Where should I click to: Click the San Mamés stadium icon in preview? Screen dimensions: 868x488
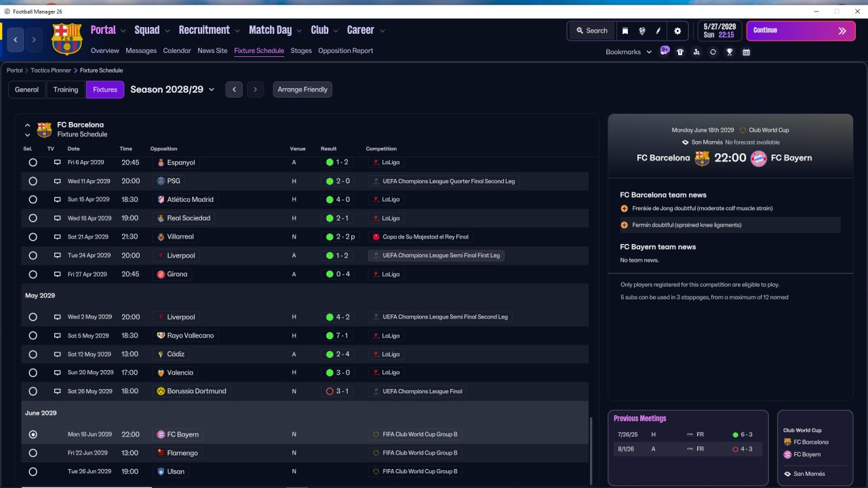click(x=686, y=142)
